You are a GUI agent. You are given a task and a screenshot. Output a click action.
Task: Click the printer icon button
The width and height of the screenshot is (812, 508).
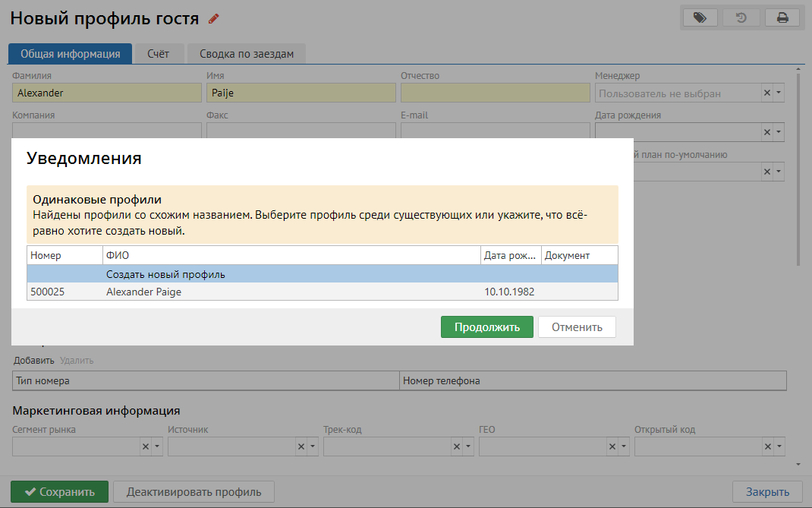tap(782, 17)
